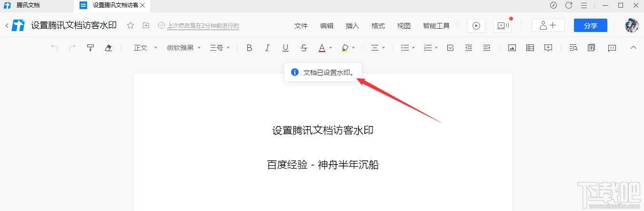The width and height of the screenshot is (644, 211).
Task: Go back with the left chevron
Action: tap(7, 26)
